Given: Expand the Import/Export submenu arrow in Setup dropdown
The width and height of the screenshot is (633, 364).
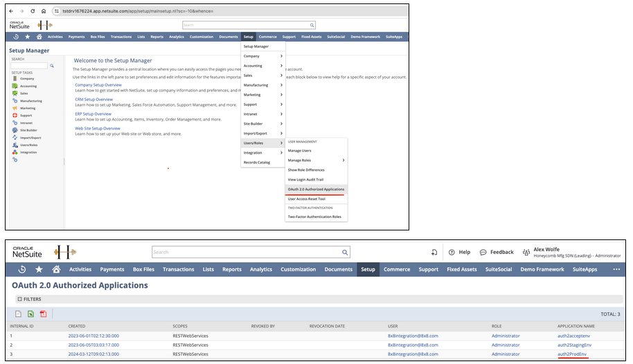Looking at the screenshot, I should pos(281,134).
